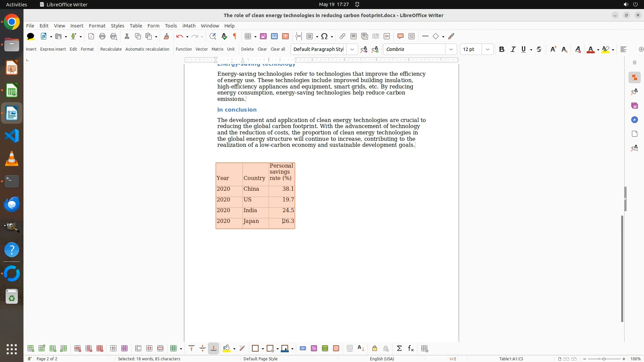This screenshot has width=644, height=362.
Task: Click the Clear all button
Action: coord(278,49)
